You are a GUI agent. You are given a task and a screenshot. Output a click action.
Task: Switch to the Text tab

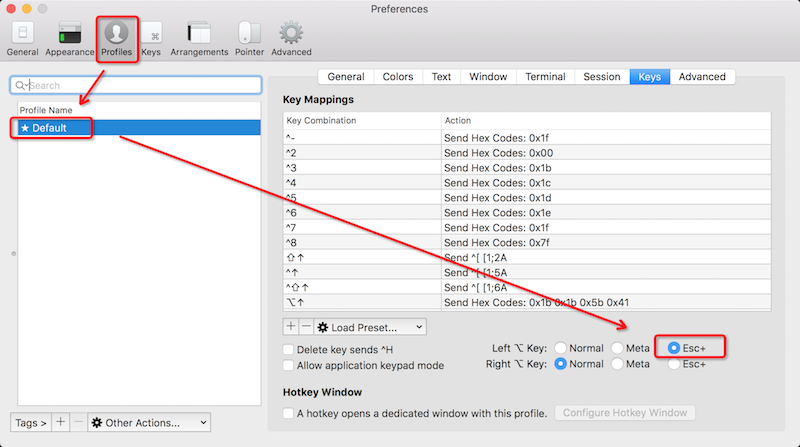click(441, 77)
